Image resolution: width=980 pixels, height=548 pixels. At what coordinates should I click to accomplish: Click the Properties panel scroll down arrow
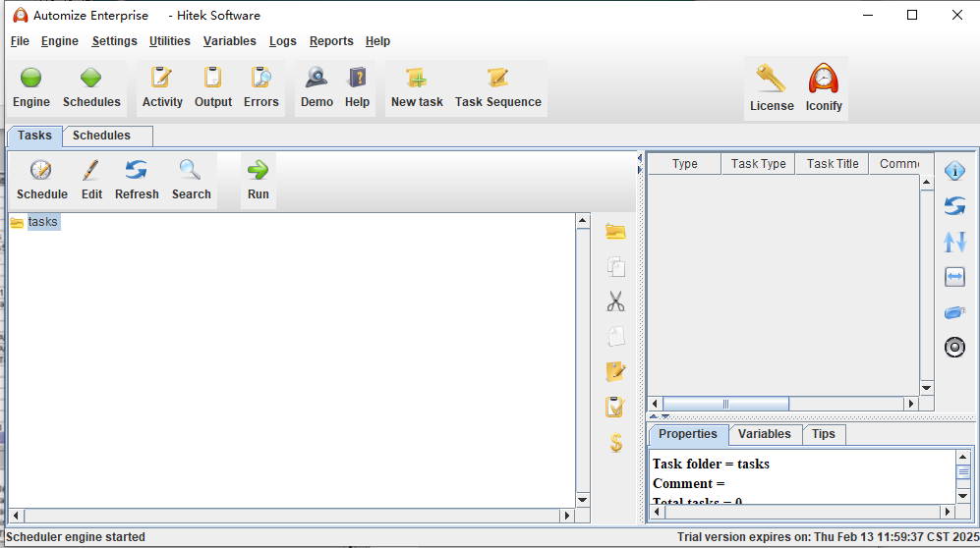click(963, 496)
